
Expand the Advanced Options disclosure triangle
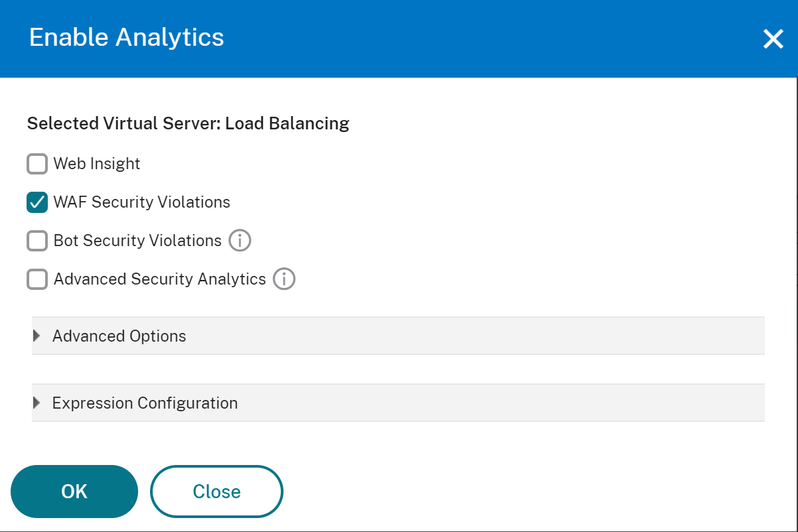pyautogui.click(x=37, y=336)
